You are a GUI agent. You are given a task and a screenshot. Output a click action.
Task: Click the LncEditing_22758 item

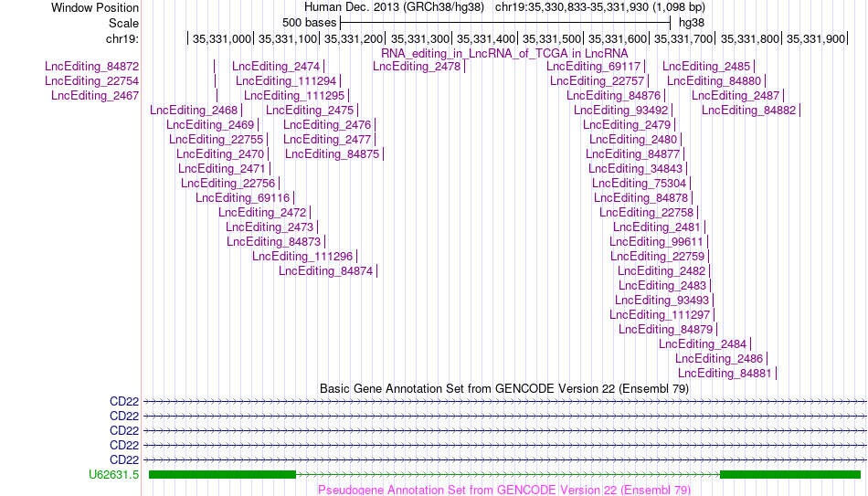[x=647, y=213]
